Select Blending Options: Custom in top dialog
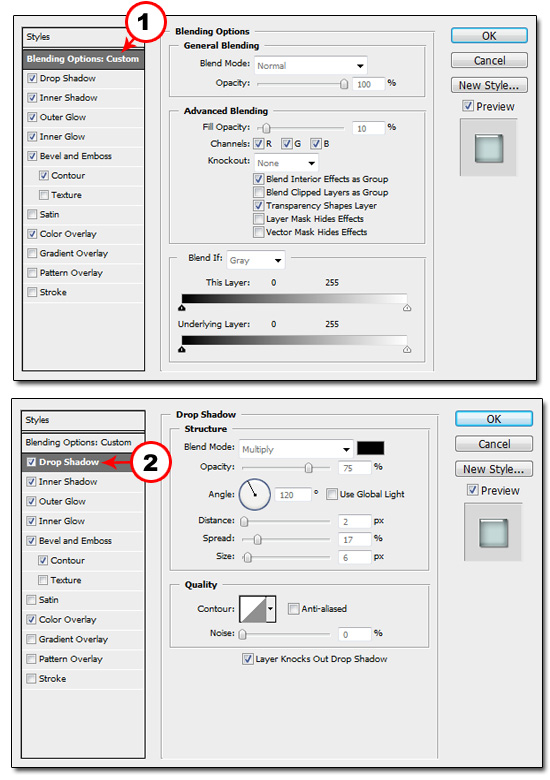550x780 pixels. point(83,59)
